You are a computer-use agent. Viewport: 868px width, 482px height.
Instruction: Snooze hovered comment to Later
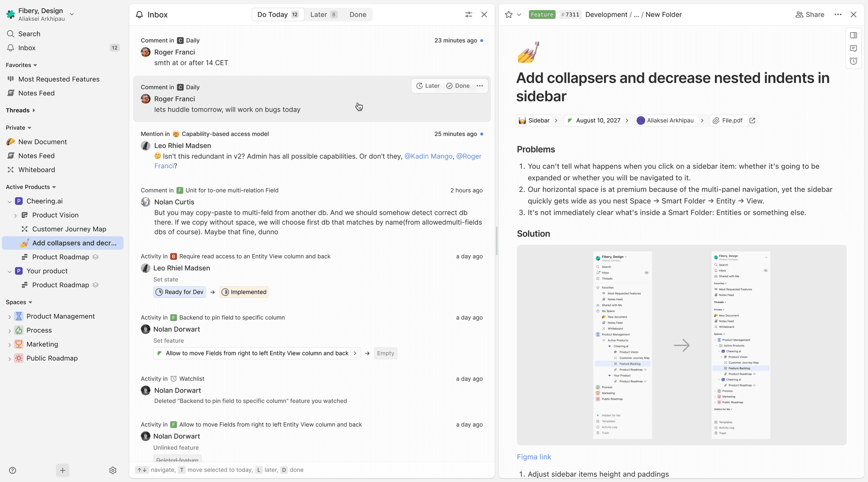coord(428,86)
